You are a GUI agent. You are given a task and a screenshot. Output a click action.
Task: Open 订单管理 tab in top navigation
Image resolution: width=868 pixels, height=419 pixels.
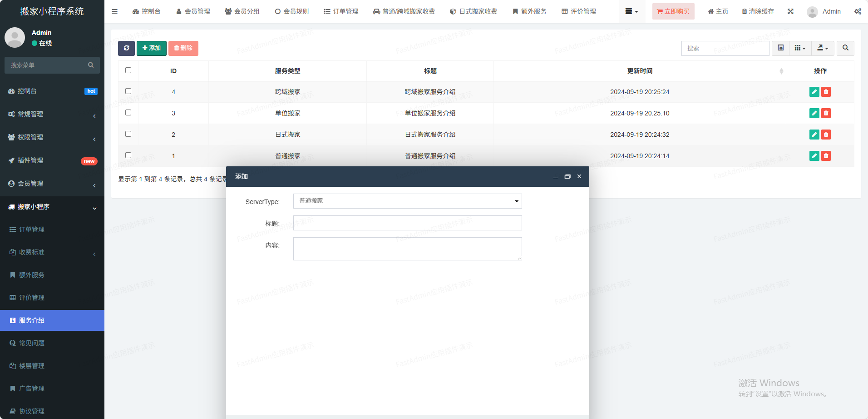pos(341,11)
